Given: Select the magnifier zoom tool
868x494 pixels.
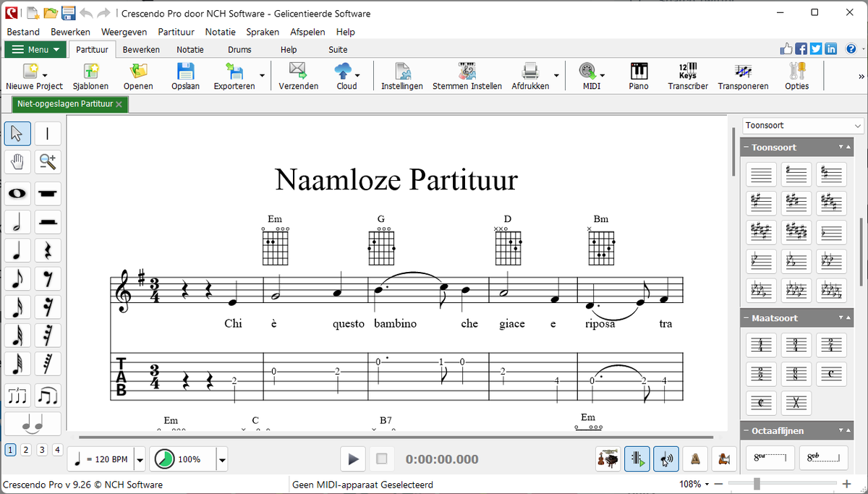Looking at the screenshot, I should 48,162.
